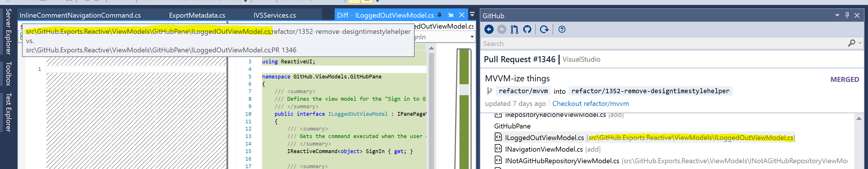Click public interface ILoggedOutViewModel line

click(x=350, y=114)
